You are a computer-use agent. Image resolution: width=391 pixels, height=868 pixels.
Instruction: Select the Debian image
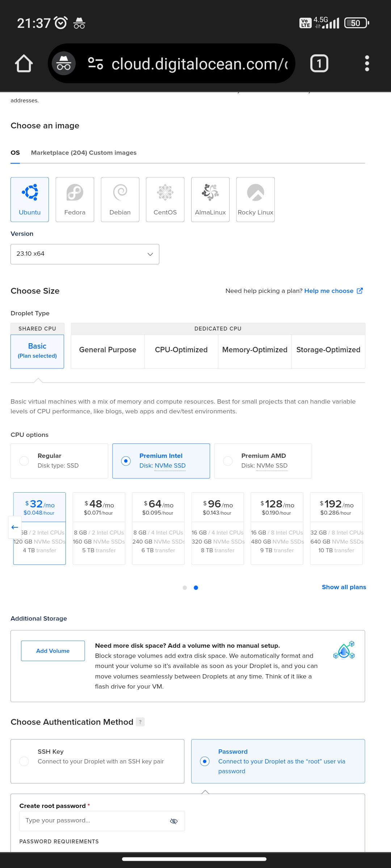[x=120, y=200]
